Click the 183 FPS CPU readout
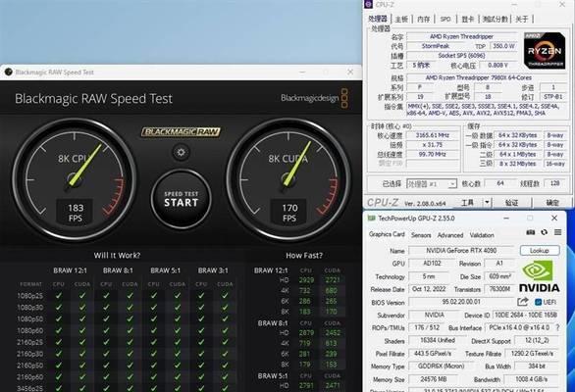 pyautogui.click(x=76, y=213)
